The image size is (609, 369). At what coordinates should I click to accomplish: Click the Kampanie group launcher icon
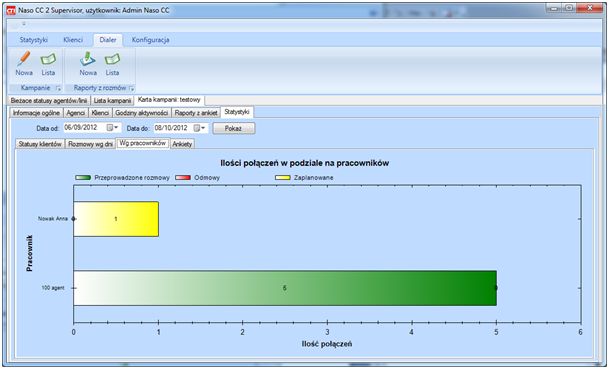click(58, 88)
